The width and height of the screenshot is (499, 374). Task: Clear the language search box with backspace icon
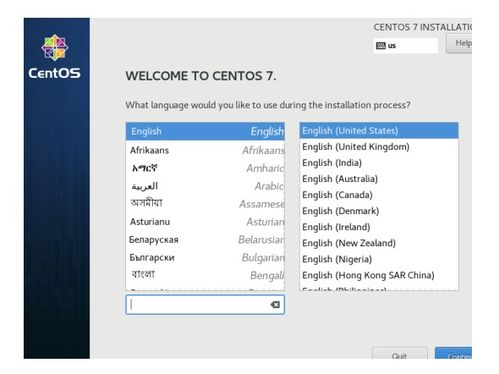[x=275, y=304]
